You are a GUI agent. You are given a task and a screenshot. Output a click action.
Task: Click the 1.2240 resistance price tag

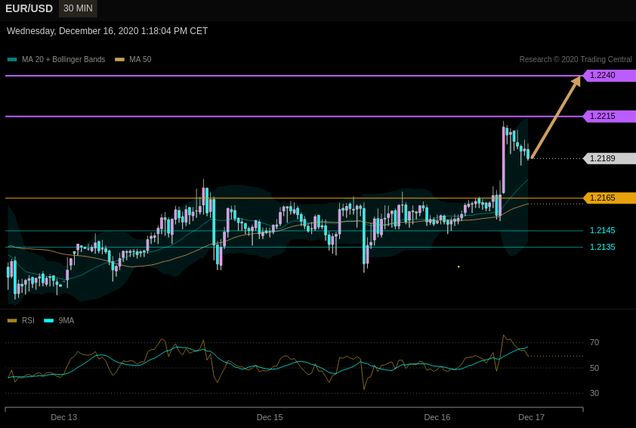click(609, 75)
